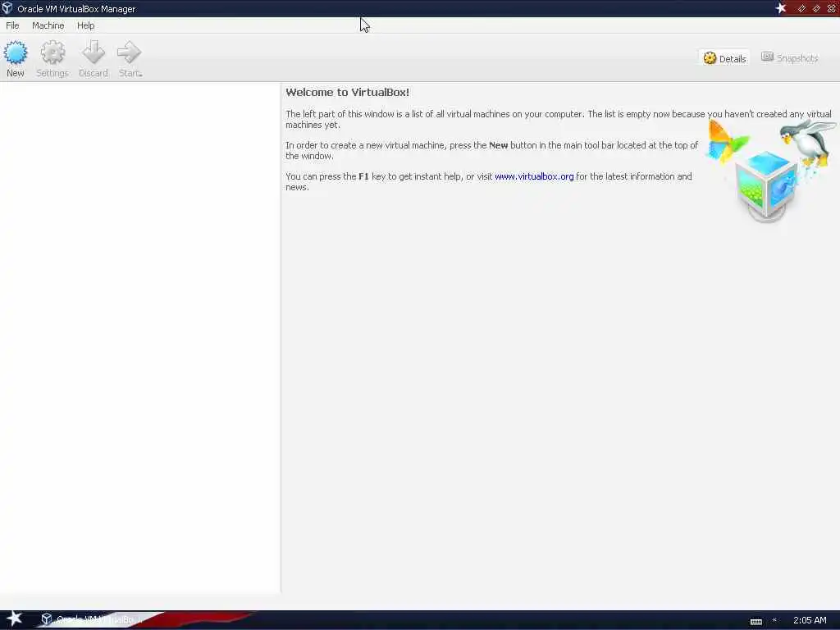Click the small asterisk tray icon near the clock
The width and height of the screenshot is (840, 630).
pos(774,620)
